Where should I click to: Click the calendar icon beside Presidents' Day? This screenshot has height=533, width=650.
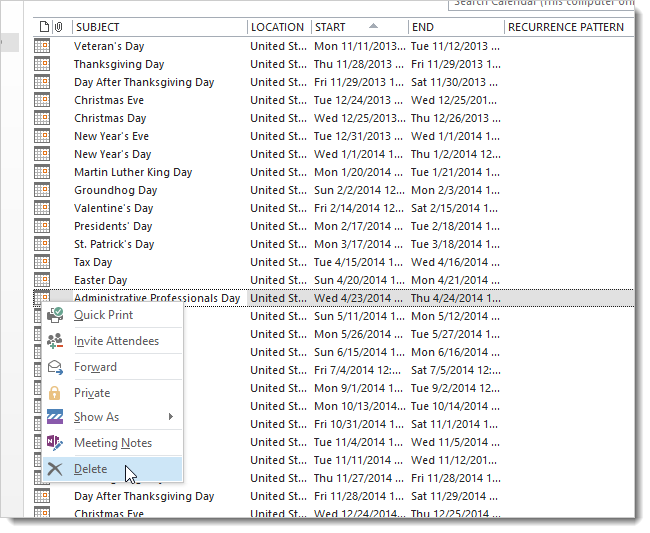[x=42, y=226]
